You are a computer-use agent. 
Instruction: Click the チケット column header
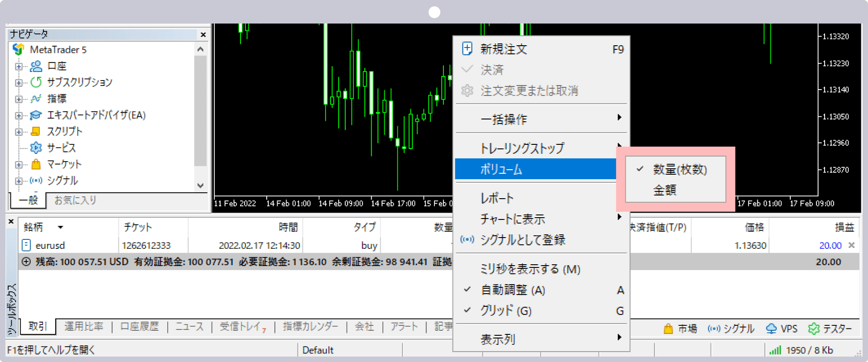[x=153, y=227]
